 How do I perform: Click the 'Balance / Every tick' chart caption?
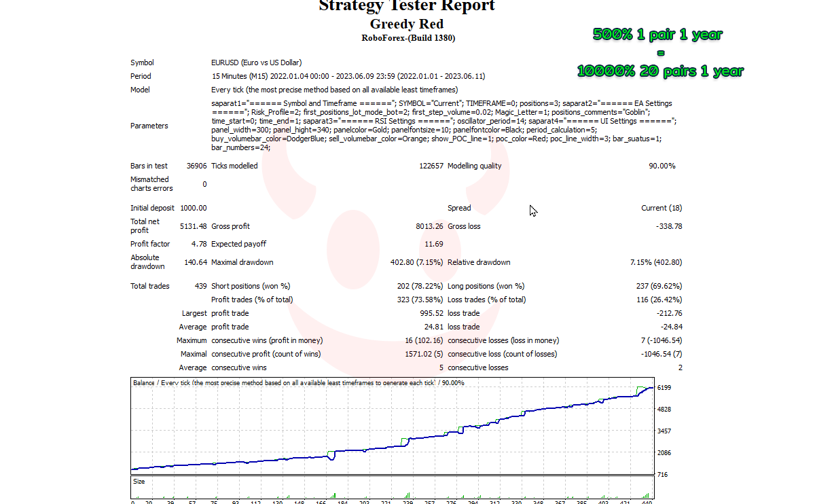(298, 383)
